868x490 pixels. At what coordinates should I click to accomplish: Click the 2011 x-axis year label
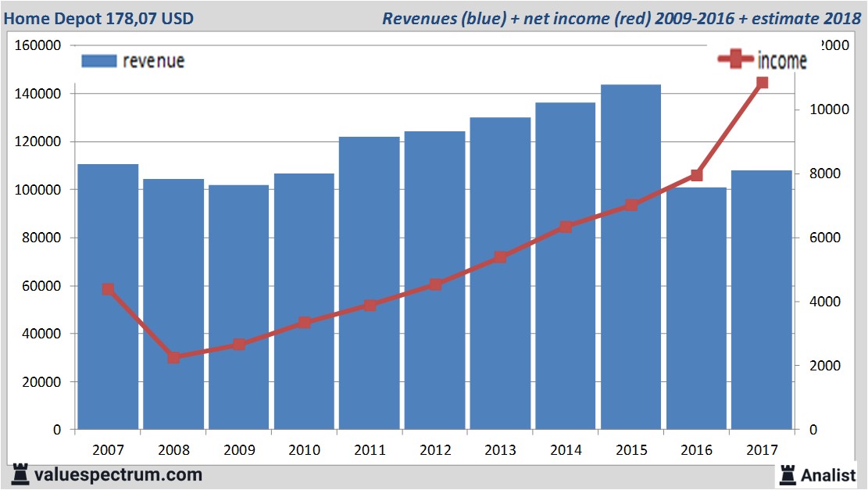[370, 449]
